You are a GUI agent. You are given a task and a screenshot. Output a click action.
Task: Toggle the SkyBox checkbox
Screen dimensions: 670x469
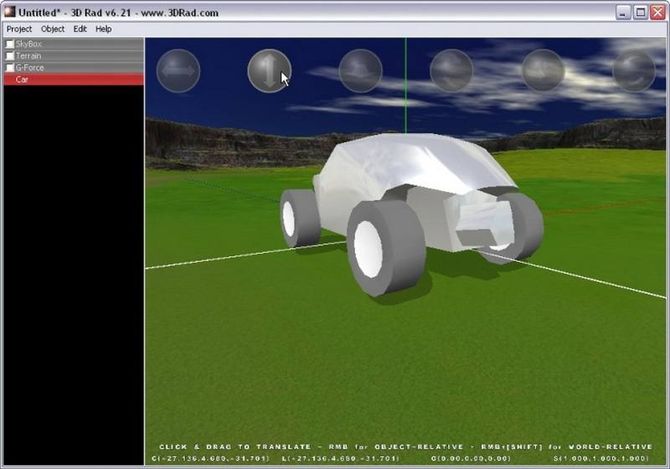point(10,44)
